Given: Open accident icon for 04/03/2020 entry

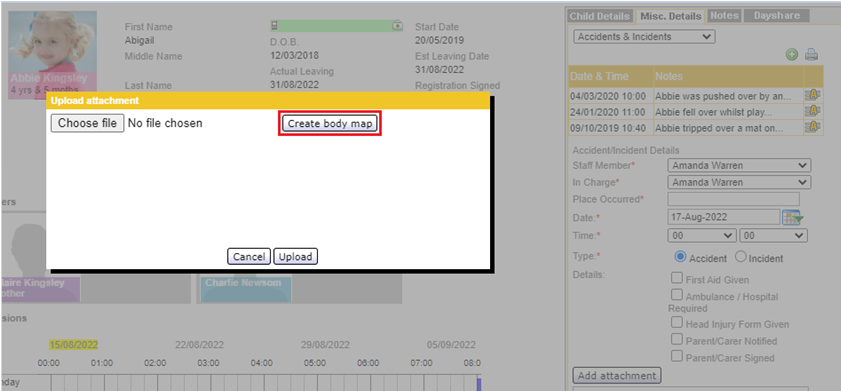Looking at the screenshot, I should coord(813,95).
